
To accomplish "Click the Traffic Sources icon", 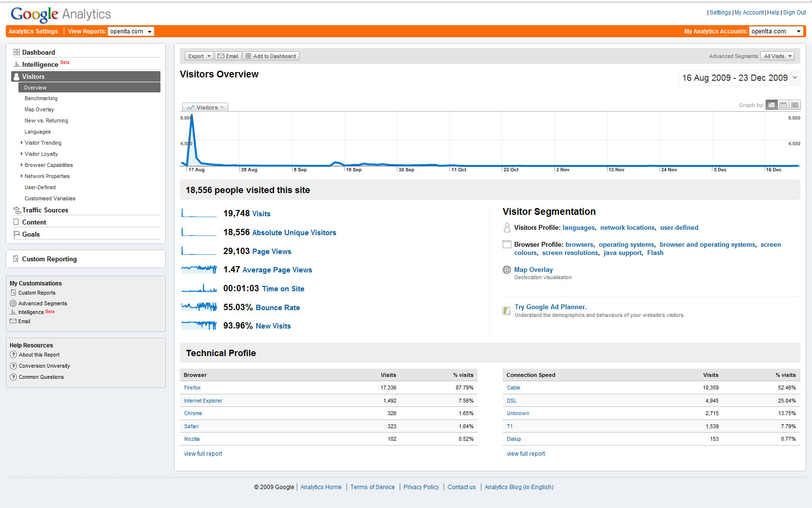I will pos(17,210).
